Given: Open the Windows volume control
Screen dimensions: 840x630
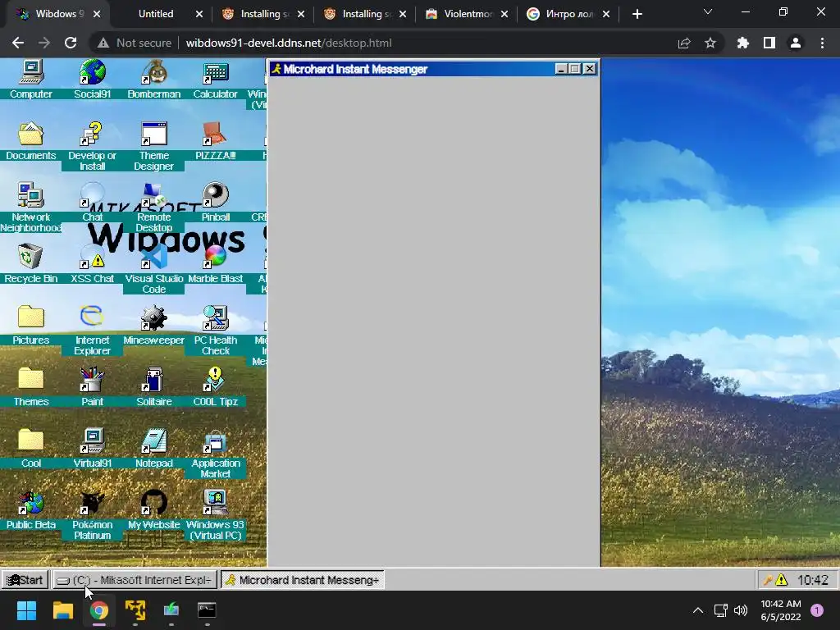Looking at the screenshot, I should coord(741,610).
